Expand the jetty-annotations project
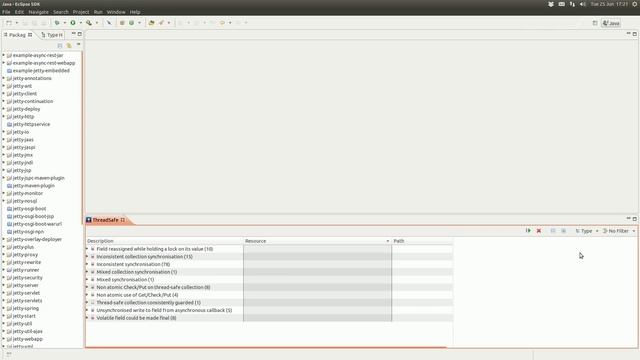This screenshot has width=640, height=360. [4, 78]
